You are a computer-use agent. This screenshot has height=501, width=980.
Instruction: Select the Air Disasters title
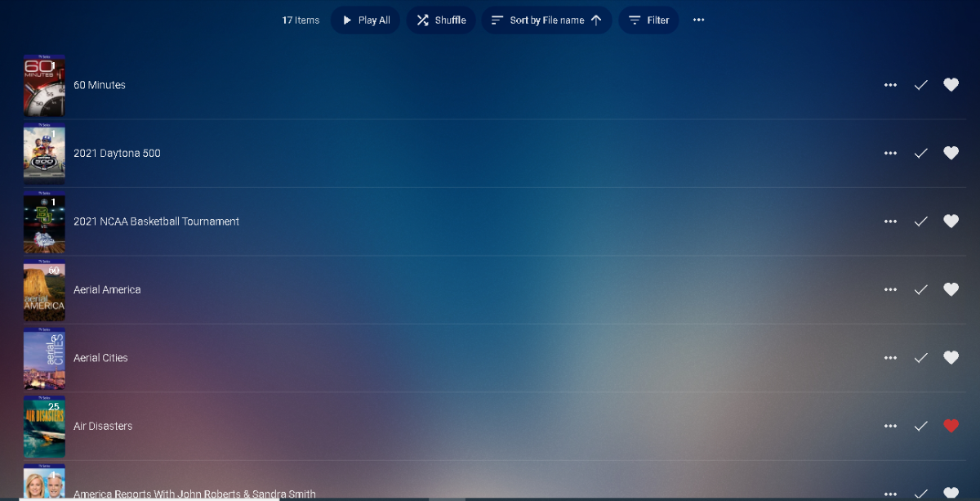pyautogui.click(x=103, y=426)
